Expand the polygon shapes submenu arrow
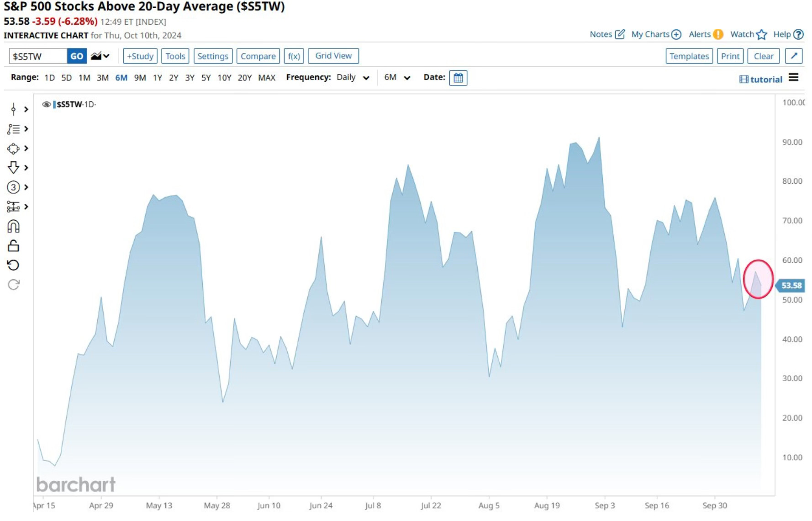Viewport: 812px width, 521px height. coord(26,149)
